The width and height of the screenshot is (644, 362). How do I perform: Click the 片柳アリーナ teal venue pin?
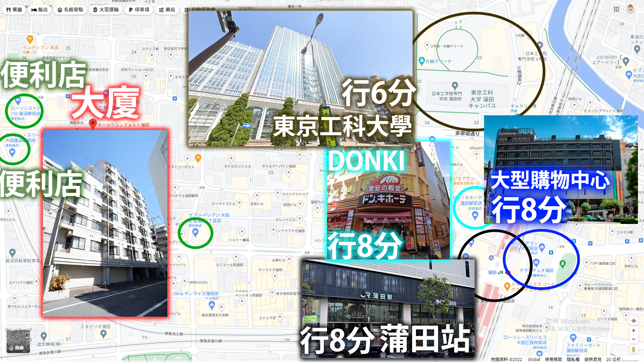(x=422, y=61)
